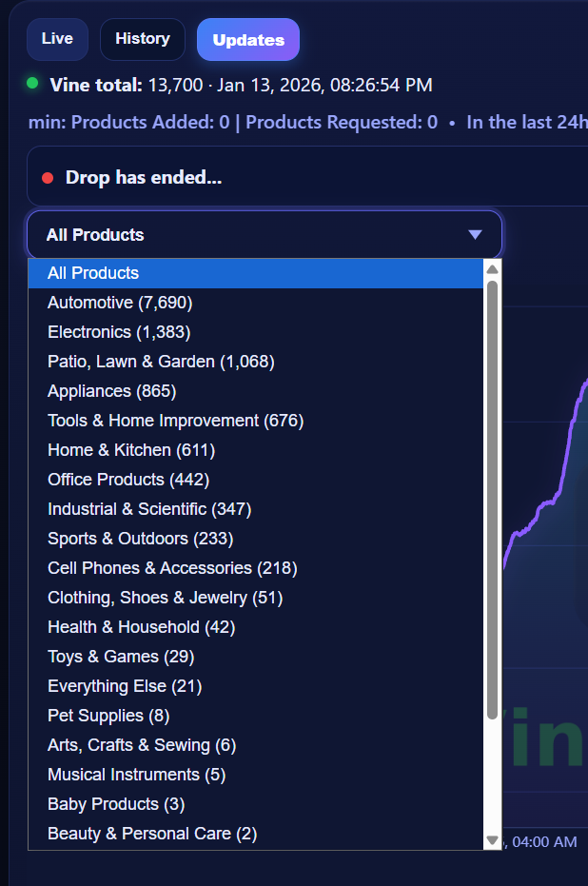The width and height of the screenshot is (588, 886).
Task: Choose Everything Else (21)
Action: 256,686
